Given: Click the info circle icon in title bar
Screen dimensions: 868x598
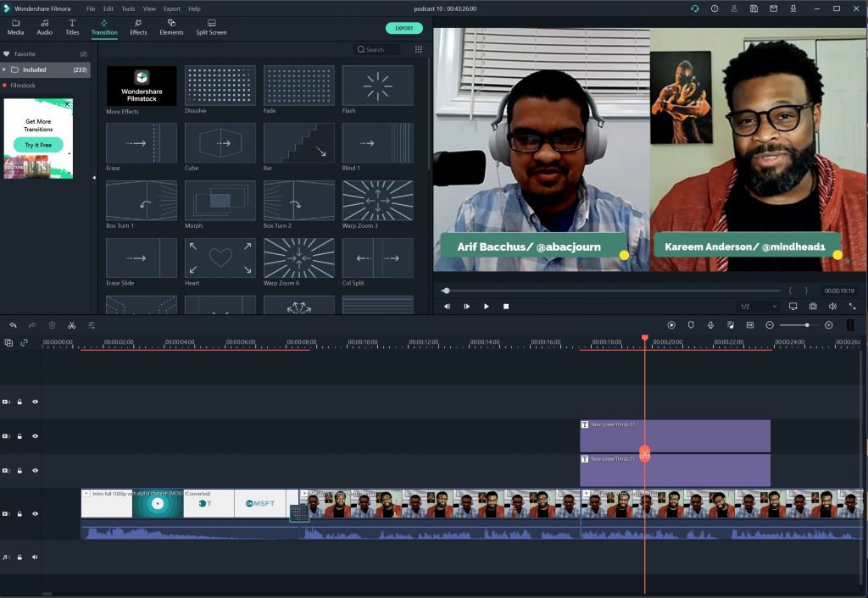Looking at the screenshot, I should 715,8.
